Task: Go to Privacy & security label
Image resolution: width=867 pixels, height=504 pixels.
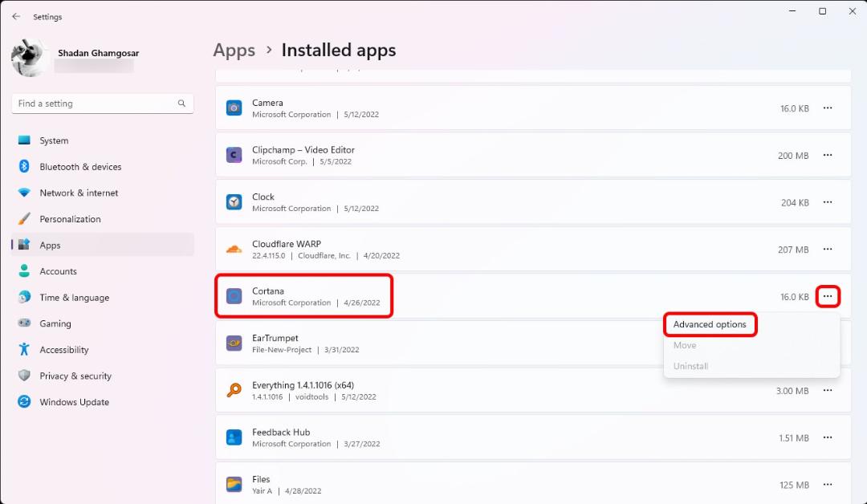Action: 75,376
